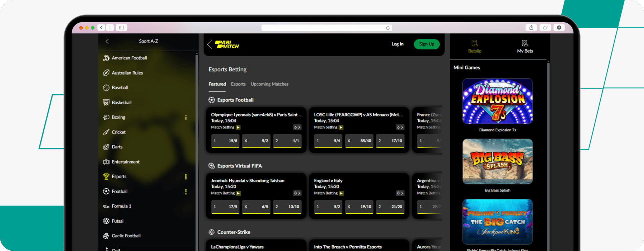Bet on home win 15/8 Olympique Lyonnais

click(225, 141)
